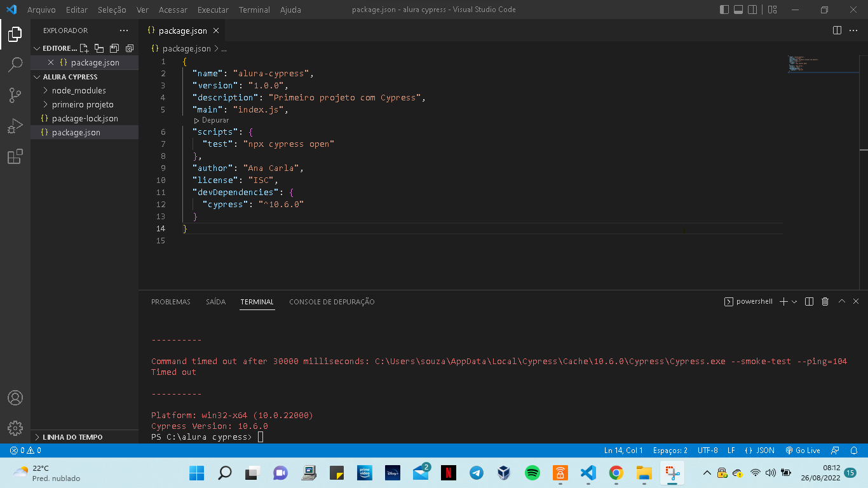Open the Explorer view in activity bar

[15, 34]
